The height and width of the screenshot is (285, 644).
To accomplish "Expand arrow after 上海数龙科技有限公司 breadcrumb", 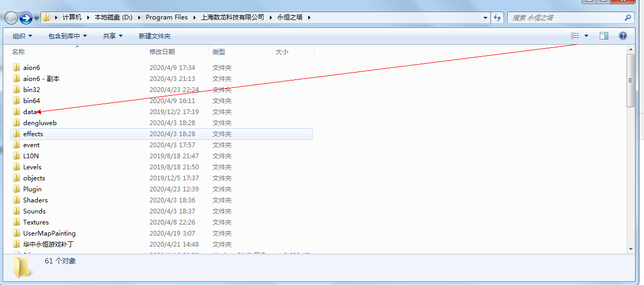I will (271, 17).
